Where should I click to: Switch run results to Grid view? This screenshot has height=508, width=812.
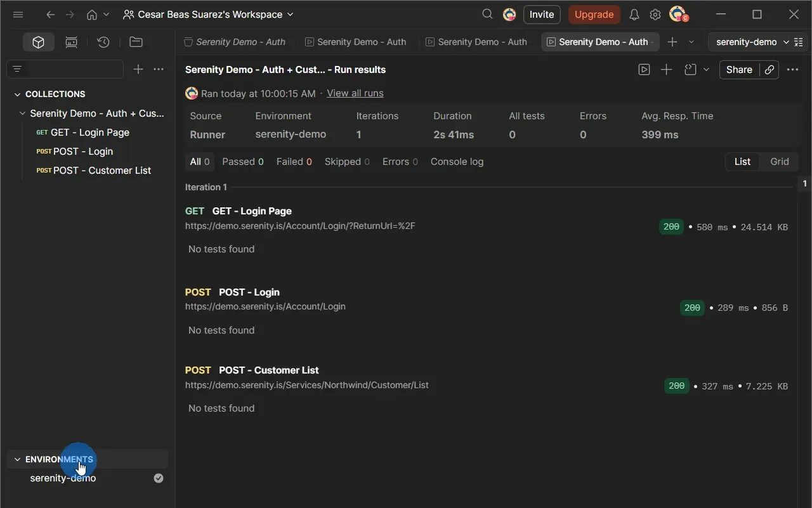click(x=779, y=162)
